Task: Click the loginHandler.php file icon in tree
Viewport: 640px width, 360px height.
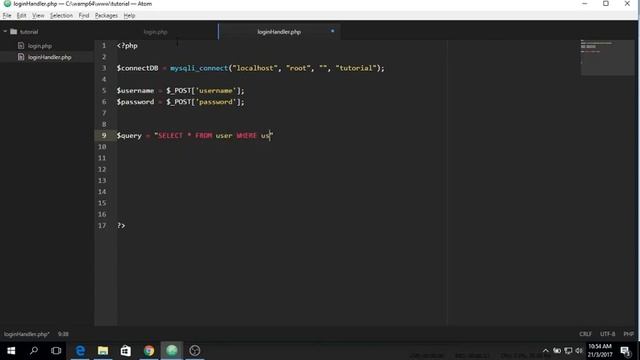Action: pyautogui.click(x=21, y=57)
